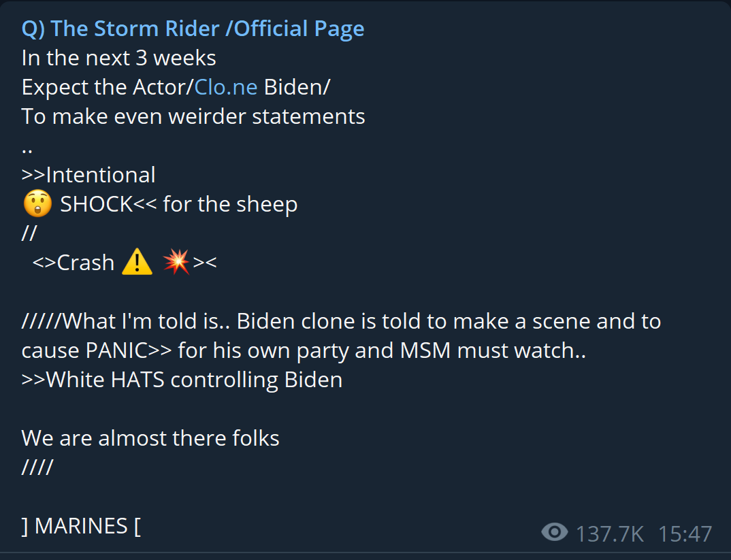Click the eye views icon
The height and width of the screenshot is (560, 731).
555,533
